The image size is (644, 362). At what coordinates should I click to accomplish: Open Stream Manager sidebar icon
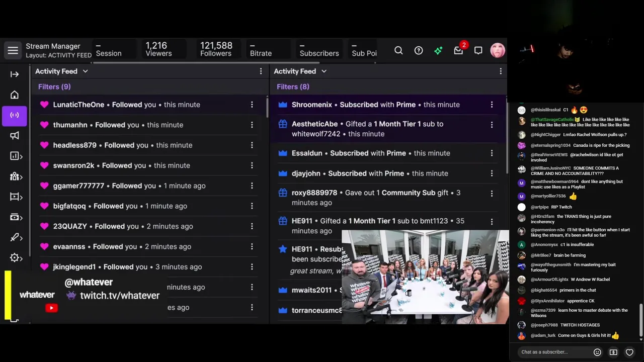(x=15, y=115)
